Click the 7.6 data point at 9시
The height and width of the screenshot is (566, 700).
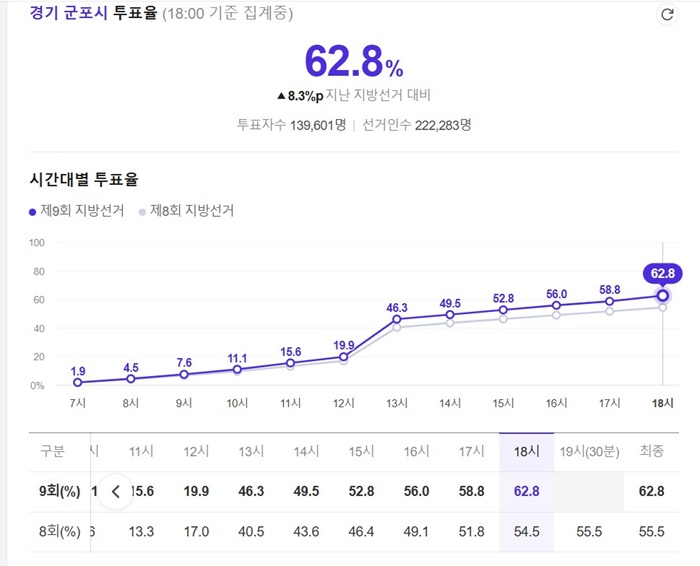(184, 375)
